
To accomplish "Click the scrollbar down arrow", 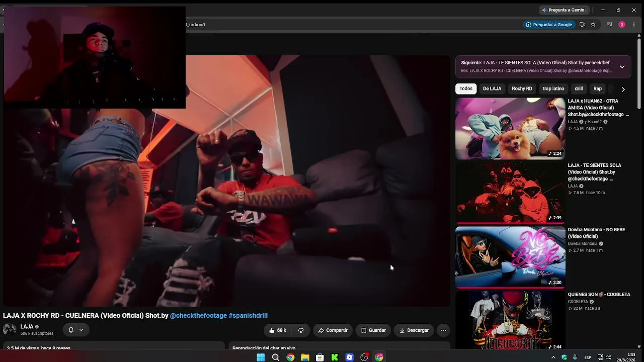I will pyautogui.click(x=639, y=346).
